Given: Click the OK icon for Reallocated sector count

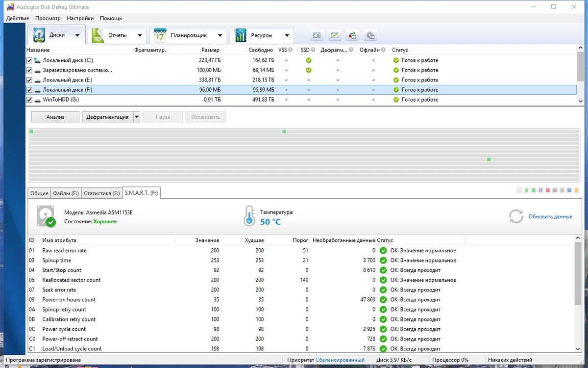Looking at the screenshot, I should pos(383,280).
